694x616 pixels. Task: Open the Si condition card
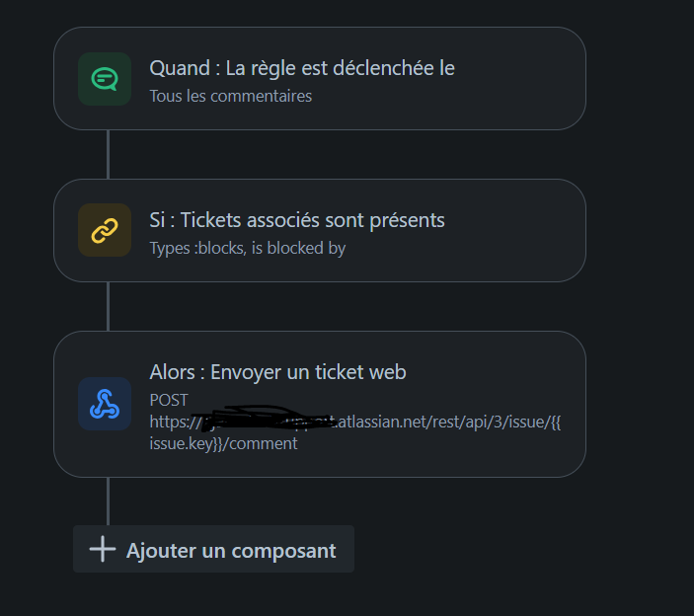click(x=320, y=230)
